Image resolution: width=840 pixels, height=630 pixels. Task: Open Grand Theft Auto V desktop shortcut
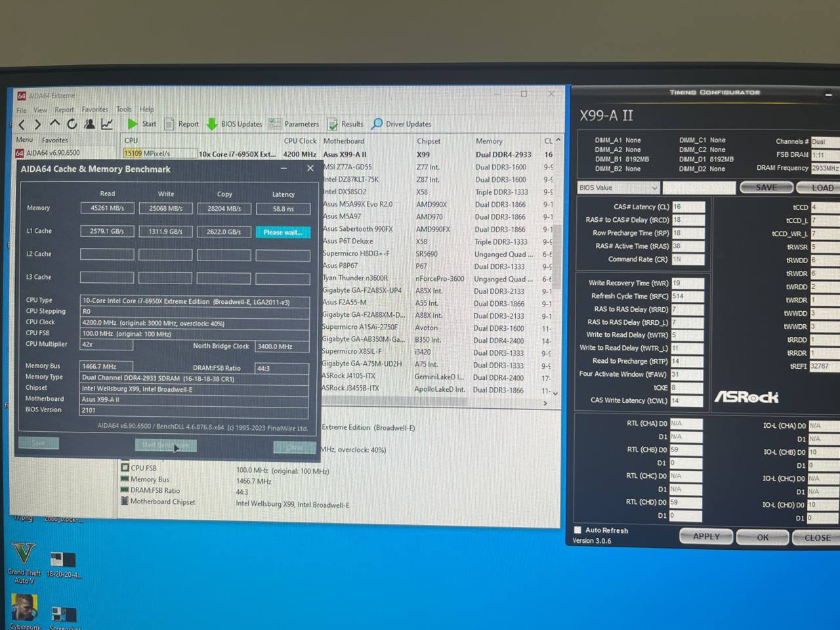(24, 563)
